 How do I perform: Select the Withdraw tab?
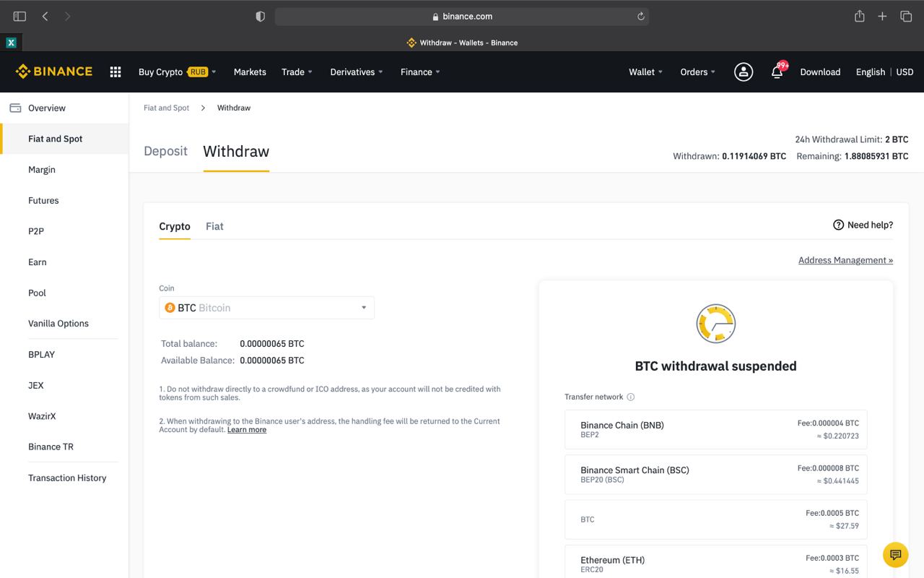click(236, 151)
